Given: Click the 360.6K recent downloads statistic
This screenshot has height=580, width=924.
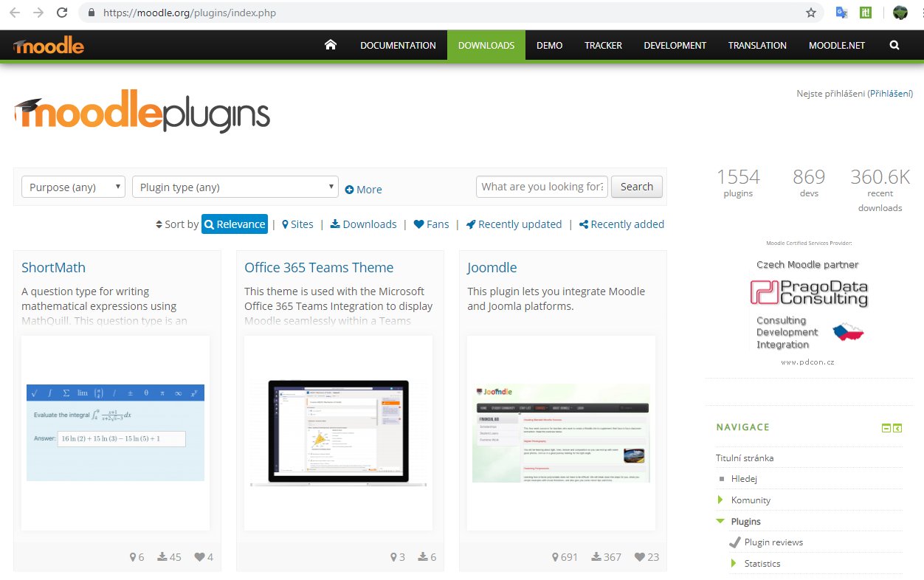Looking at the screenshot, I should (x=880, y=190).
